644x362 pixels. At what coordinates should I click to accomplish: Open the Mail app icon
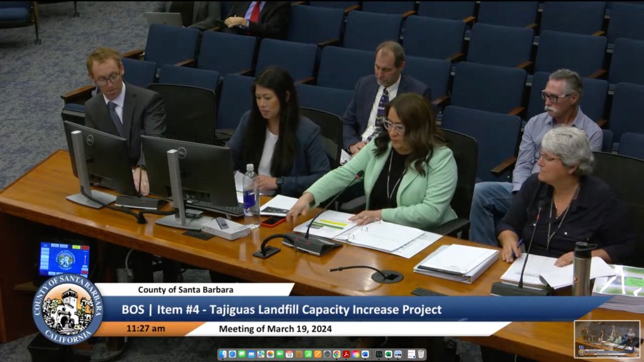click(x=252, y=354)
